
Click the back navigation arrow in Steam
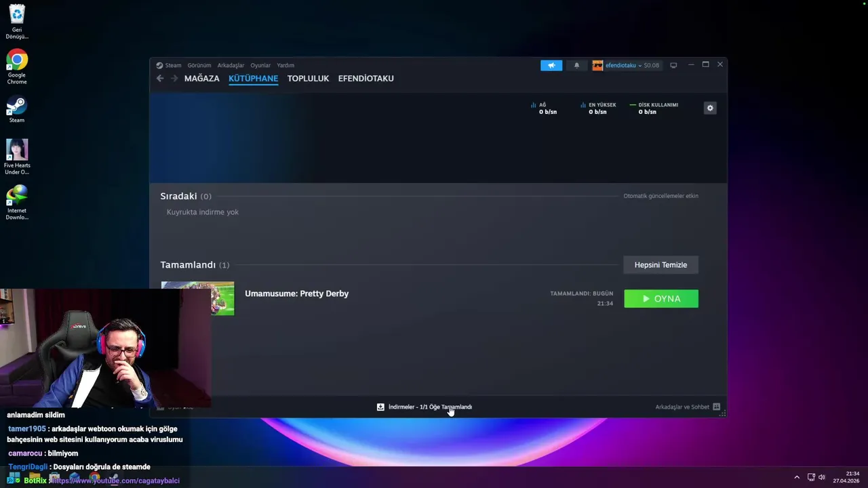[160, 79]
